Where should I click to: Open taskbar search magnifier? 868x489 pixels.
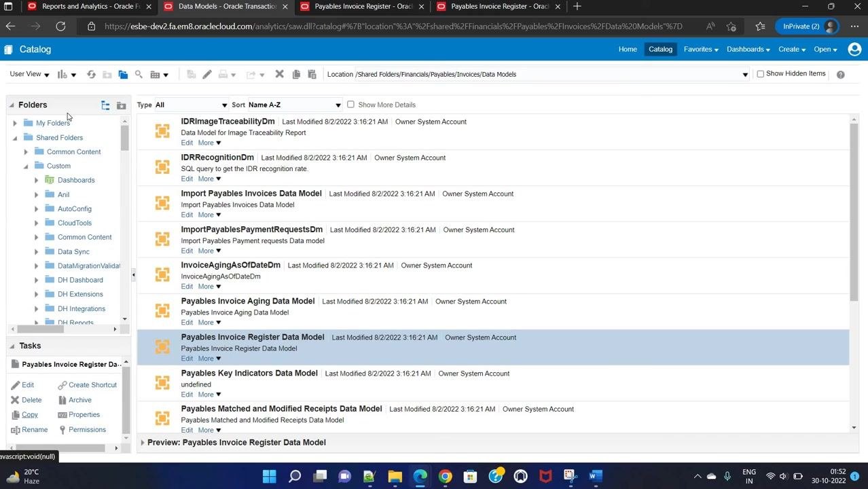pos(294,476)
